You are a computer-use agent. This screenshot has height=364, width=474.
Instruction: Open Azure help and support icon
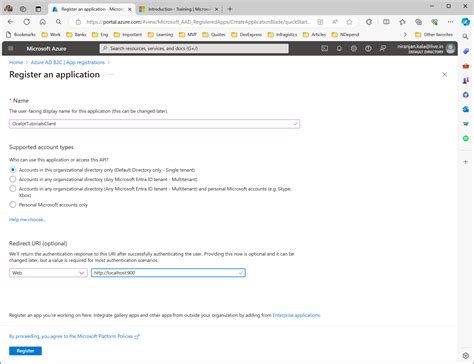click(368, 49)
